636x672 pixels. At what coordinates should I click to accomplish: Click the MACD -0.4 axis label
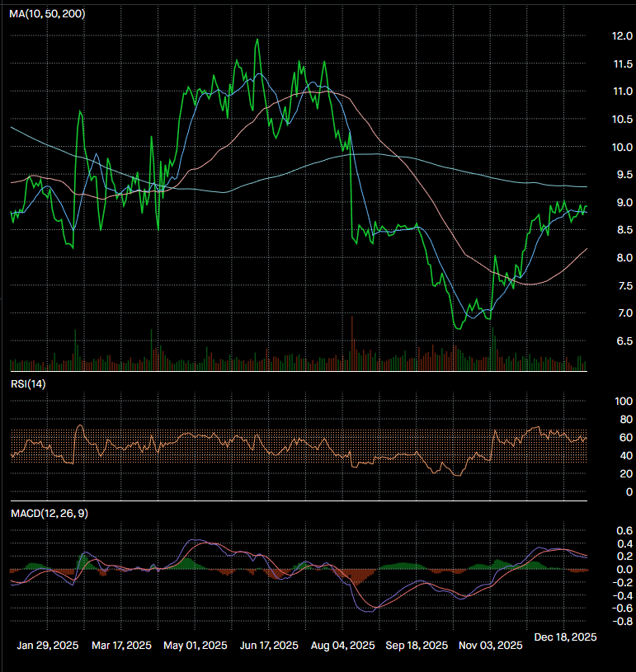(x=623, y=595)
